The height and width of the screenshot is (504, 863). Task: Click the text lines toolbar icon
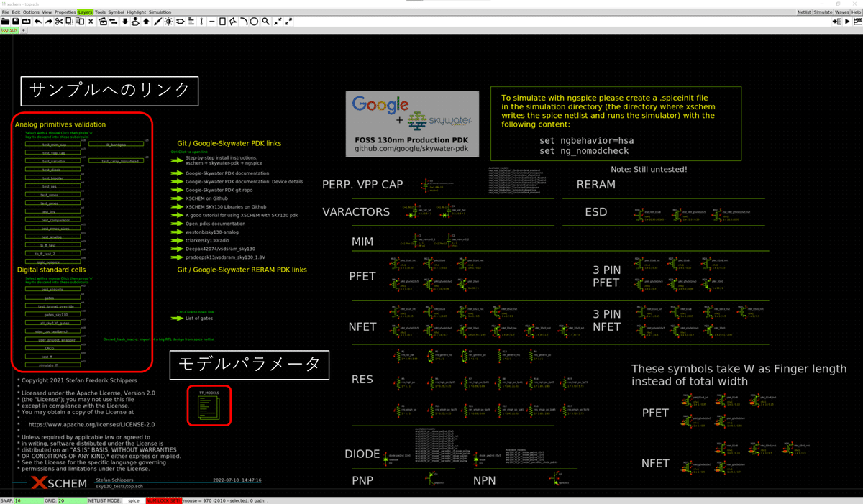(x=191, y=22)
